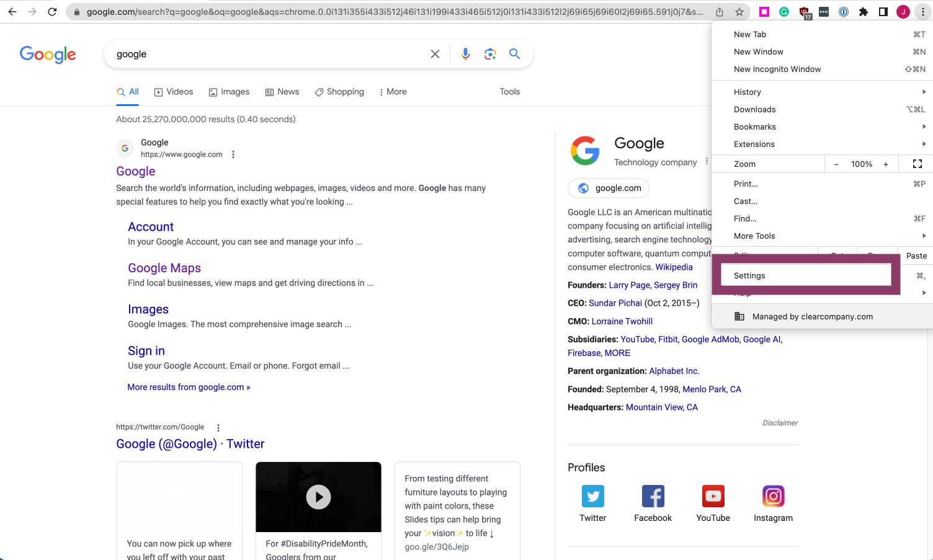This screenshot has width=933, height=560.
Task: Expand the More Tools submenu
Action: [822, 236]
